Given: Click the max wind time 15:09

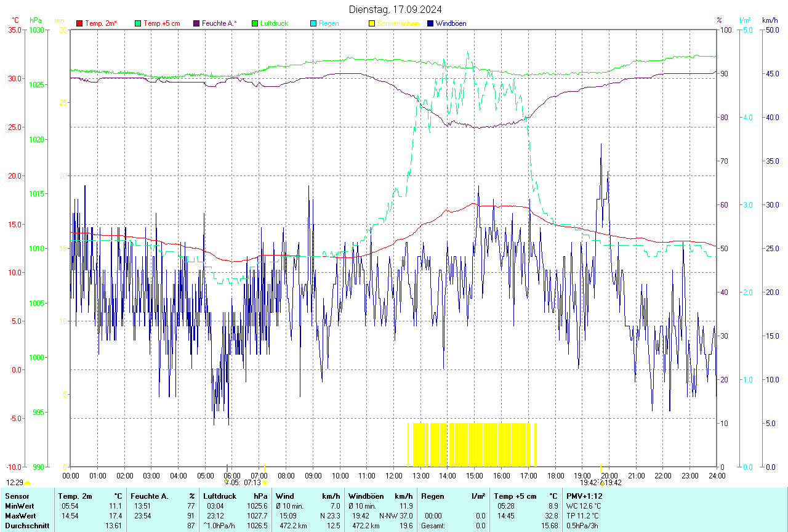Looking at the screenshot, I should pos(289,516).
